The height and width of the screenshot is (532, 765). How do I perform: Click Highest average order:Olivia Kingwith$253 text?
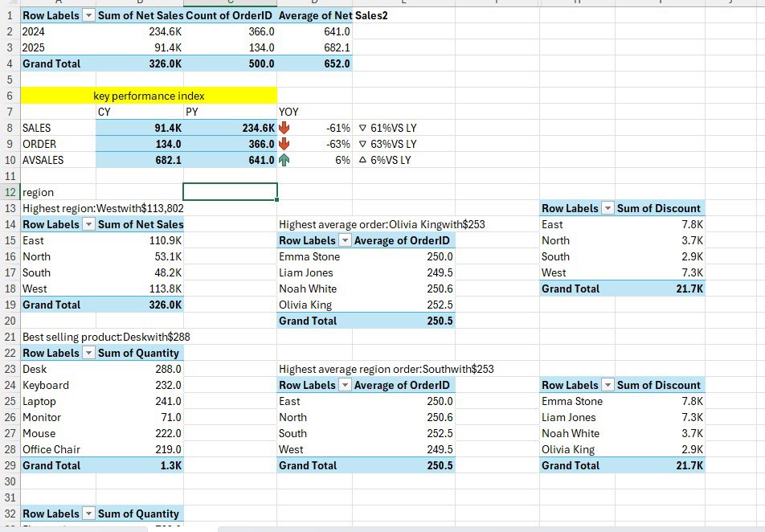(x=382, y=224)
